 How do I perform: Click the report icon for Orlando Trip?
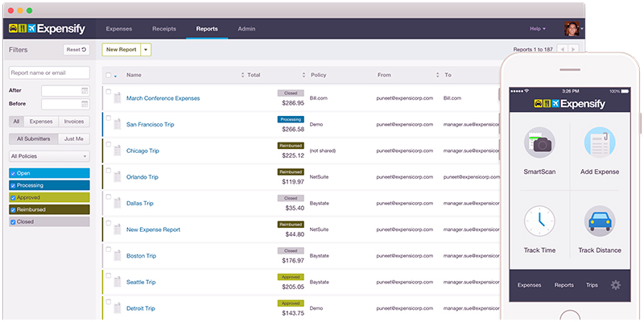(117, 177)
